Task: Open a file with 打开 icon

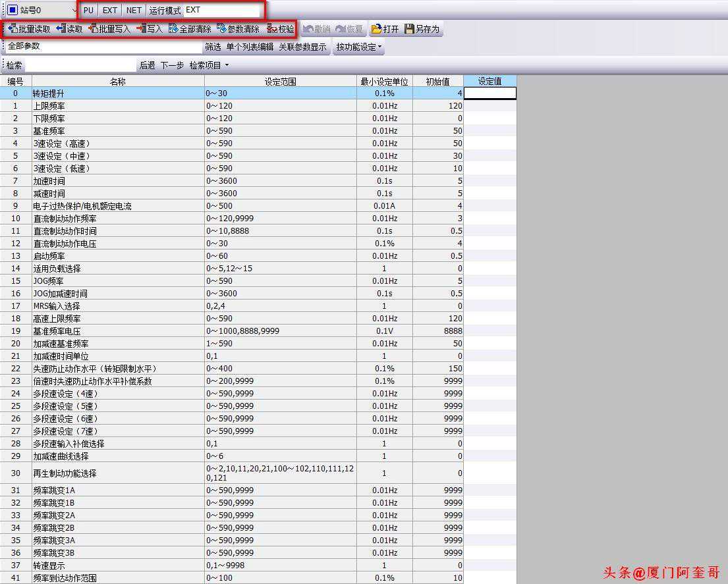Action: (x=376, y=29)
